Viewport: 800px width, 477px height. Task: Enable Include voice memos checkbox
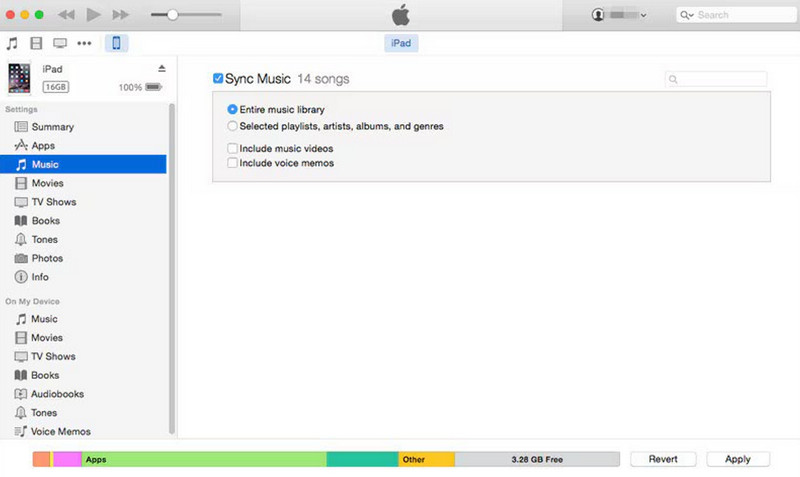[x=232, y=163]
